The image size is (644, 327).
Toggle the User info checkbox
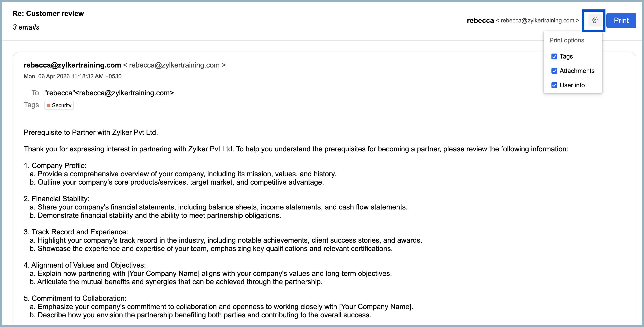[x=554, y=85]
